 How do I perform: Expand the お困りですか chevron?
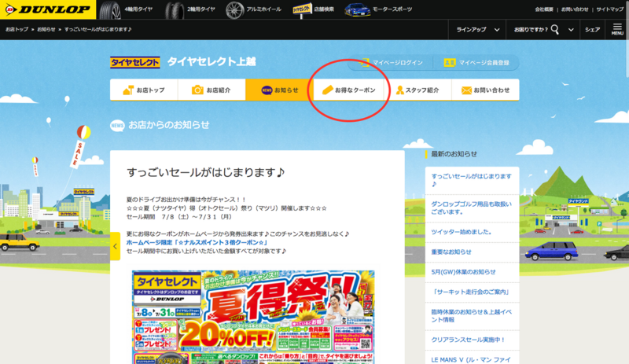coord(571,30)
